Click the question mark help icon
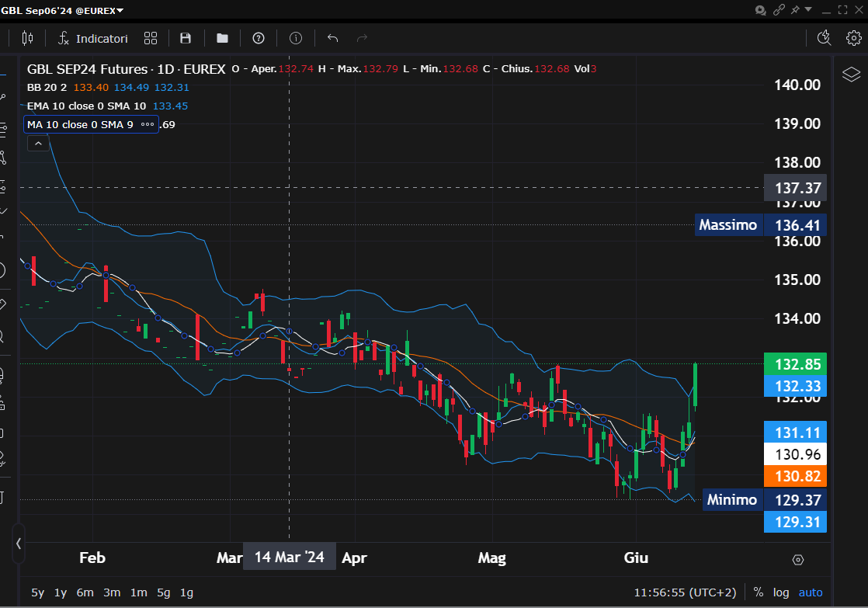 click(259, 38)
